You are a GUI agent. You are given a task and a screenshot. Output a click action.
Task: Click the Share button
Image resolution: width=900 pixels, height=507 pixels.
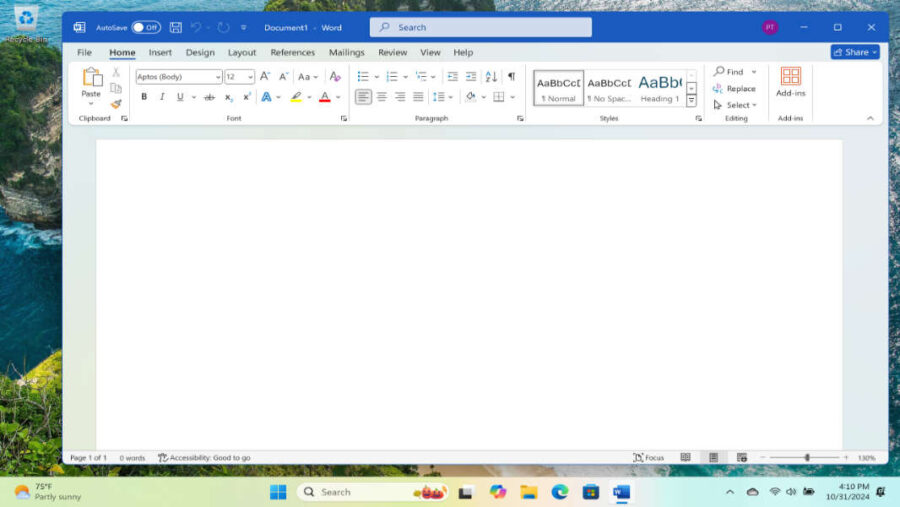854,52
